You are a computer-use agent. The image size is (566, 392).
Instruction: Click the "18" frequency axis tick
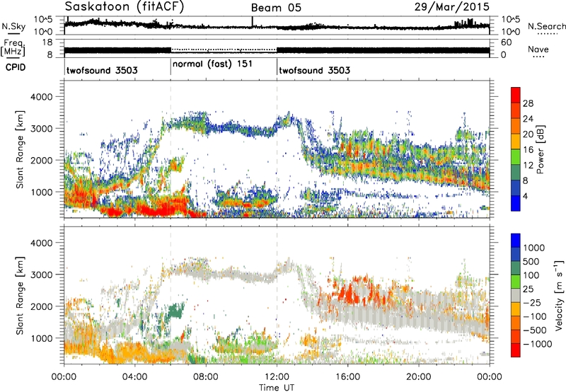point(47,42)
